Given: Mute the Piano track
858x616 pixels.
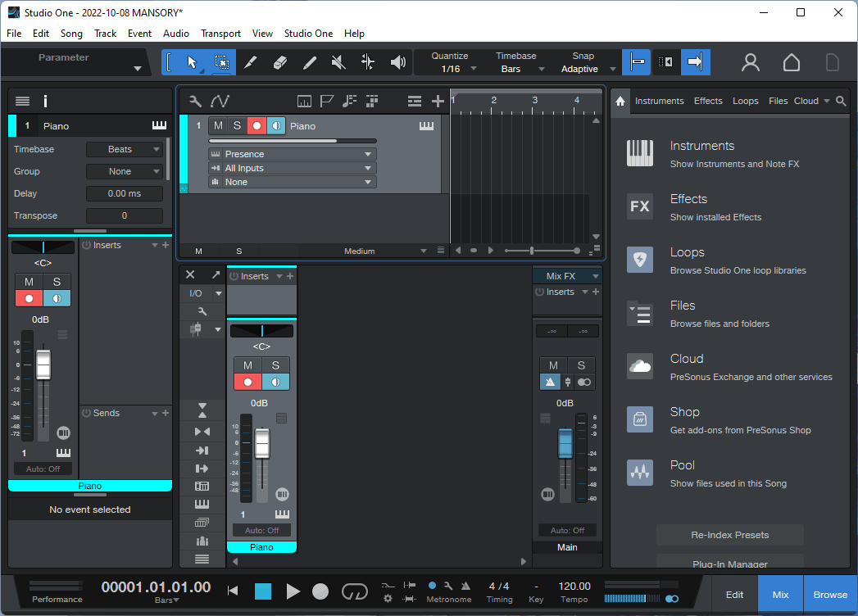Looking at the screenshot, I should (217, 125).
